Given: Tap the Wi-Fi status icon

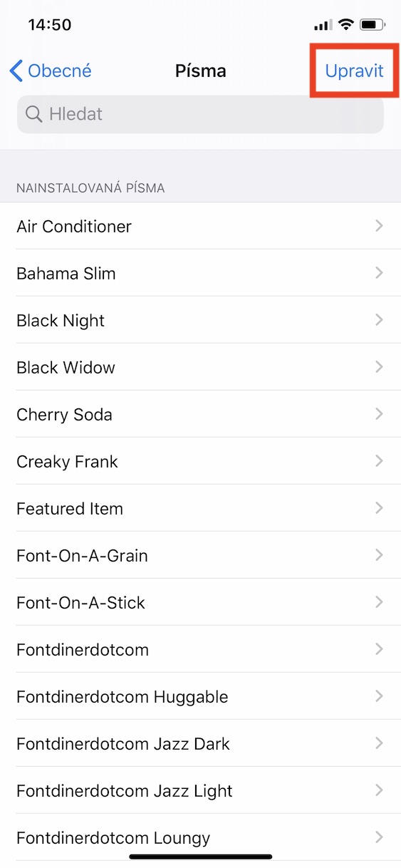Looking at the screenshot, I should pyautogui.click(x=346, y=25).
